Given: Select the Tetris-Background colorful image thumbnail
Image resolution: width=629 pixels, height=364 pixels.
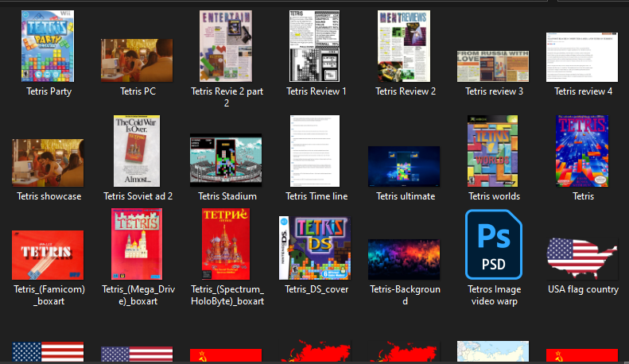Looking at the screenshot, I should point(404,259).
